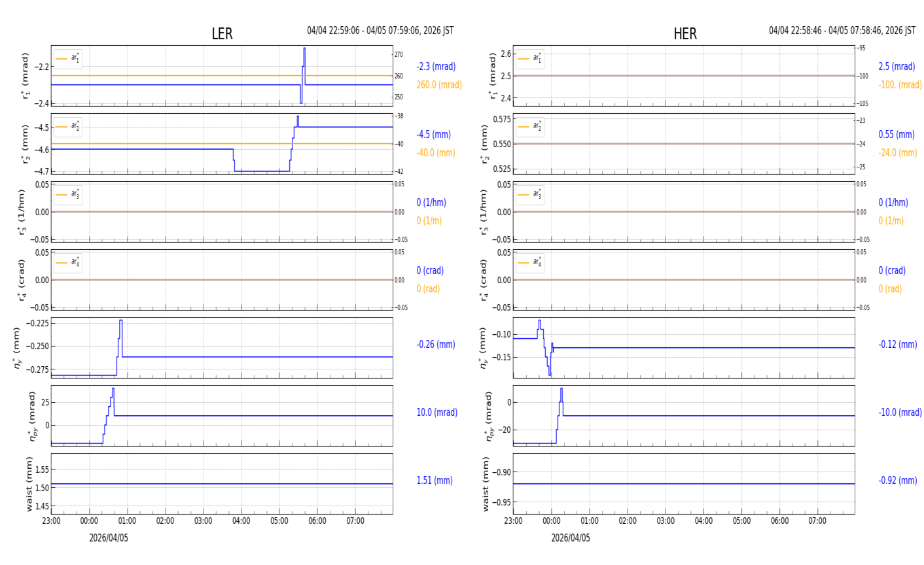Click the ∂r4* legend in LER plot
This screenshot has width=924, height=565.
(x=68, y=263)
